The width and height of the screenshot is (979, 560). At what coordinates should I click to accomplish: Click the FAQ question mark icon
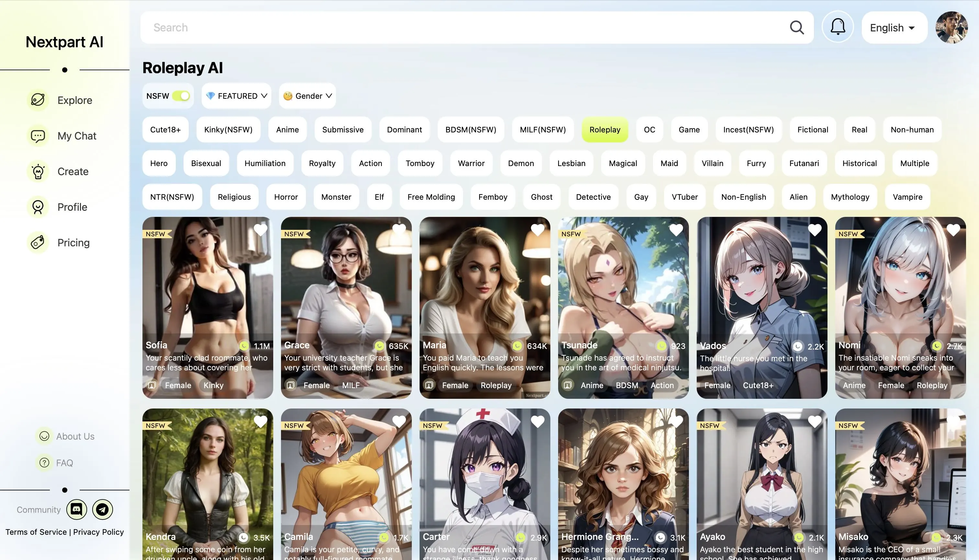[44, 463]
